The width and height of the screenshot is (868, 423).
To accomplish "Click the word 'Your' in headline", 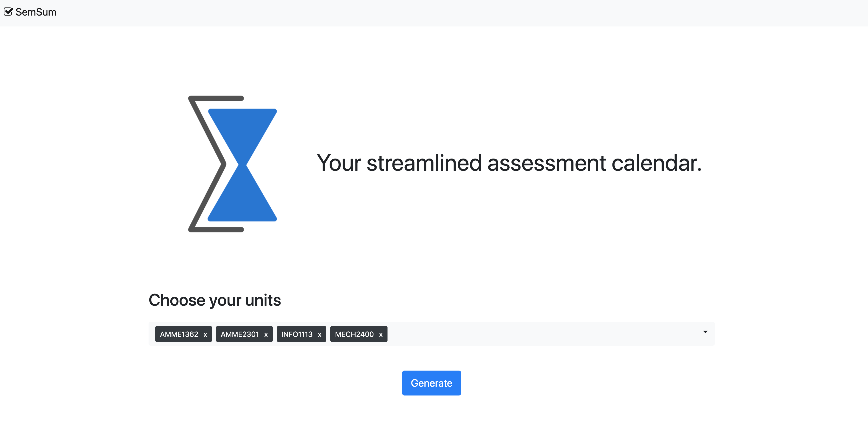I will 338,163.
